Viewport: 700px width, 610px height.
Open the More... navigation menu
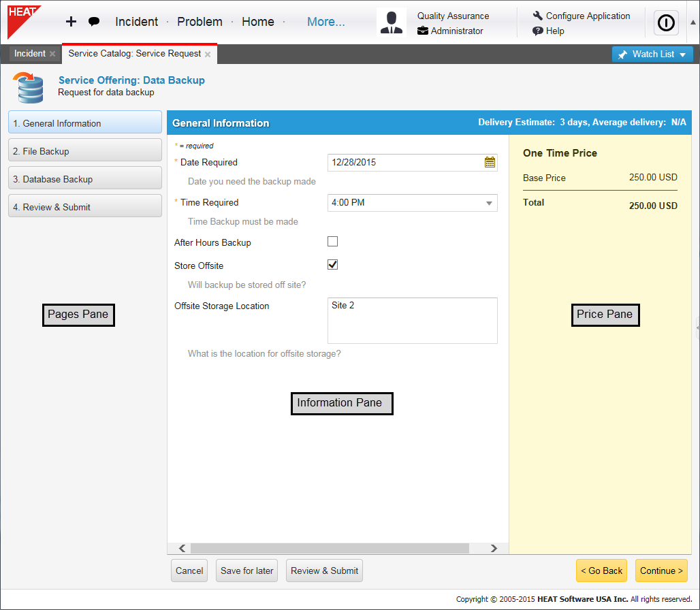[x=325, y=21]
